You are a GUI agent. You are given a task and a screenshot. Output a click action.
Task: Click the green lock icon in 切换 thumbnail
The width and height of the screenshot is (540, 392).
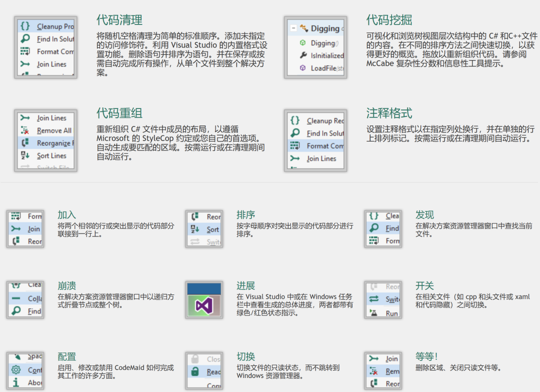coord(195,371)
